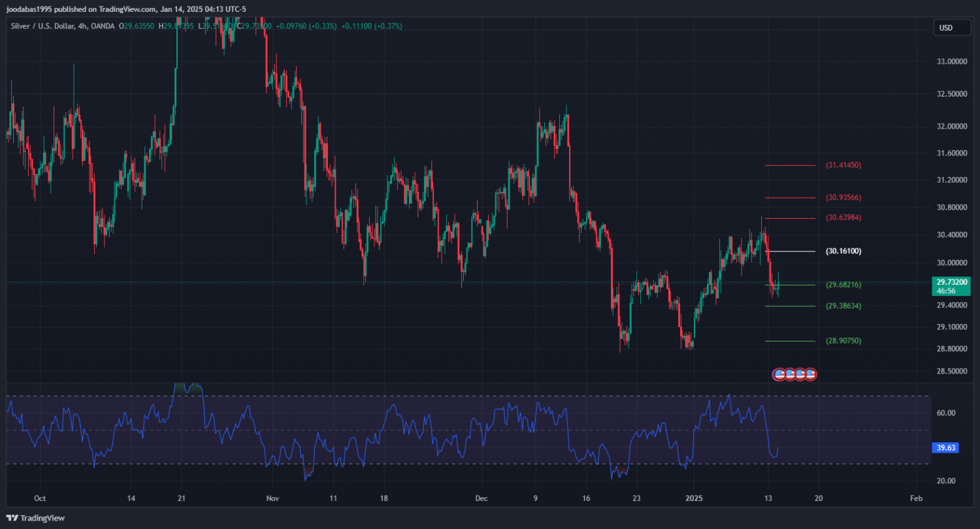Click the current price label 29.73200
This screenshot has height=529, width=980.
coord(951,282)
